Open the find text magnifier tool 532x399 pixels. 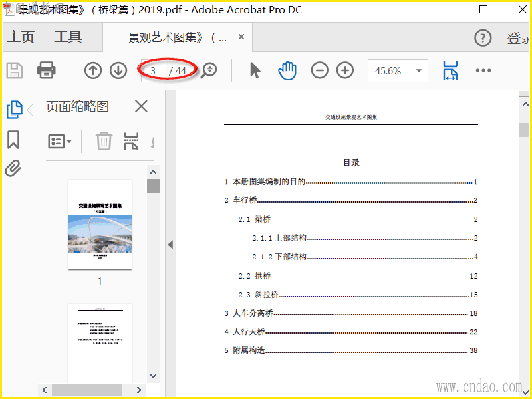[209, 70]
